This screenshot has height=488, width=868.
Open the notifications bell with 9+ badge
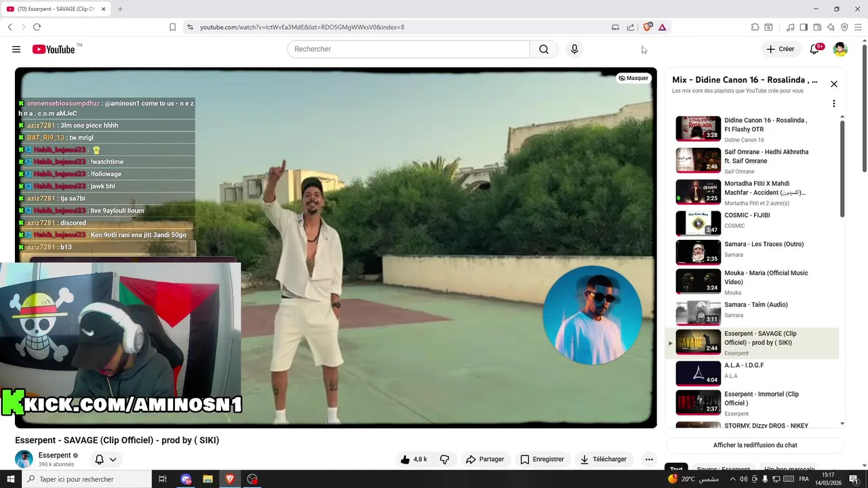point(816,49)
